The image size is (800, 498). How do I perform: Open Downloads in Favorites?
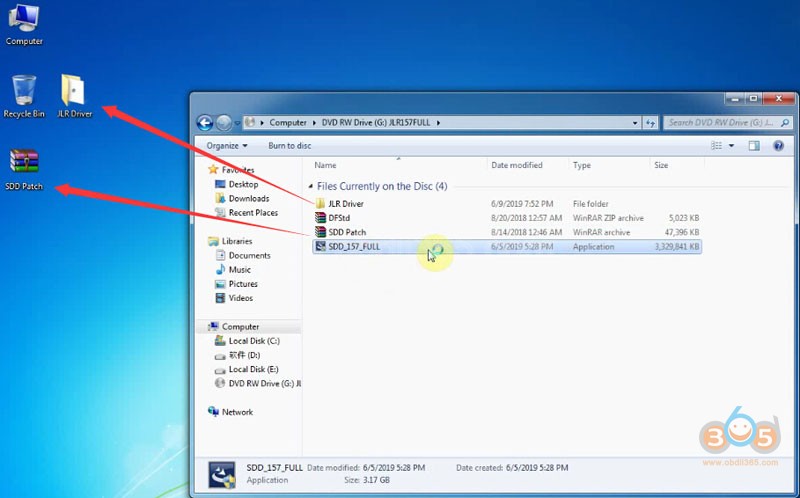248,198
